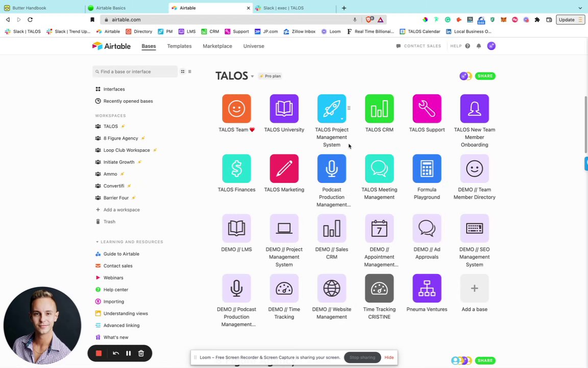Open browser tab list chevron
This screenshot has height=368, width=588.
point(580,8)
